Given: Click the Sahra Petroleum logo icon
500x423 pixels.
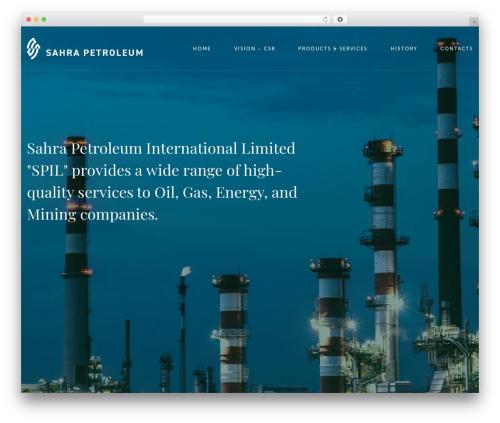Looking at the screenshot, I should 33,49.
